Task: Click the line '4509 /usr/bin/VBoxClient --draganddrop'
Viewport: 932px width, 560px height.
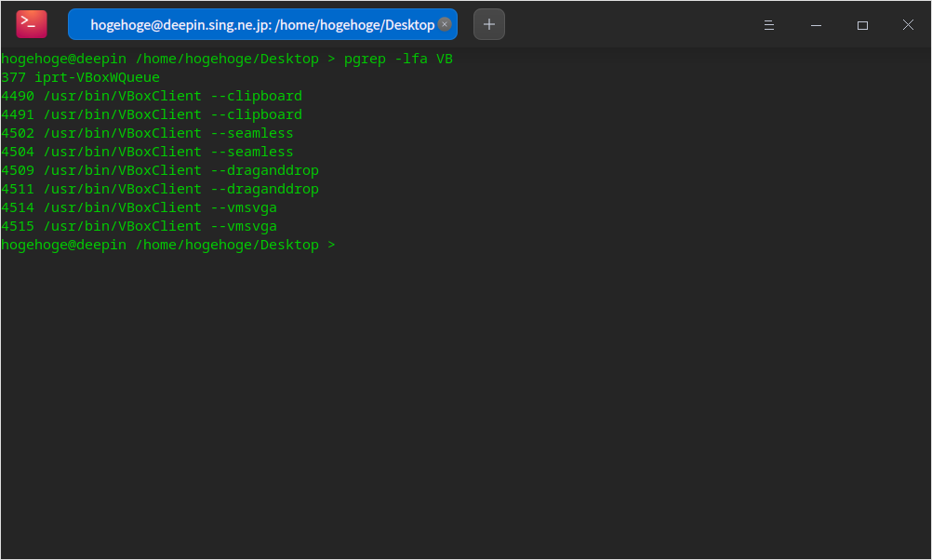Action: [160, 170]
